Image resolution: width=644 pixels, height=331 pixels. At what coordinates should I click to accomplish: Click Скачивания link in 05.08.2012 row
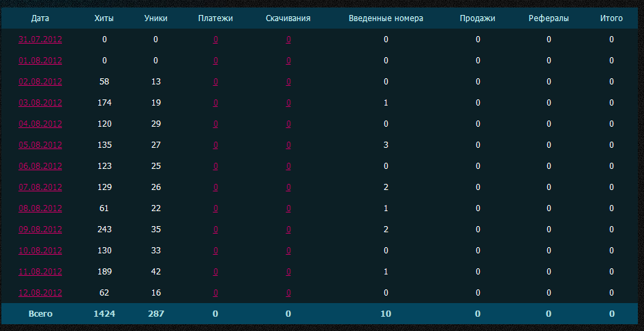point(288,145)
